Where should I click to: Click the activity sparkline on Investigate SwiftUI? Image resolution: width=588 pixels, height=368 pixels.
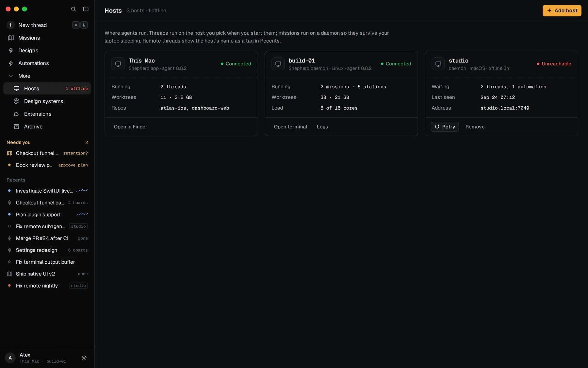82,190
